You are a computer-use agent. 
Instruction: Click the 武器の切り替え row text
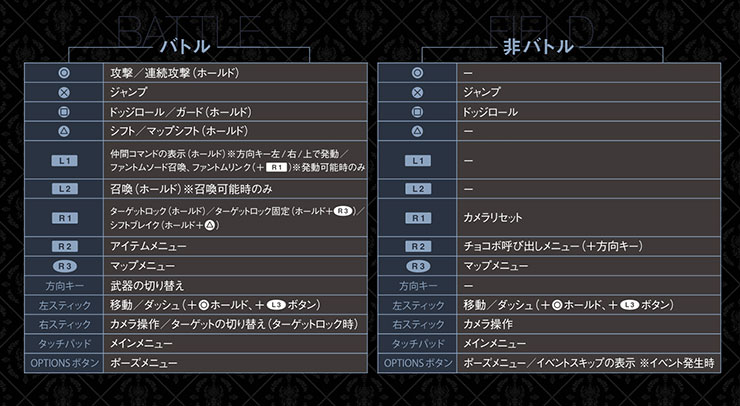(147, 286)
